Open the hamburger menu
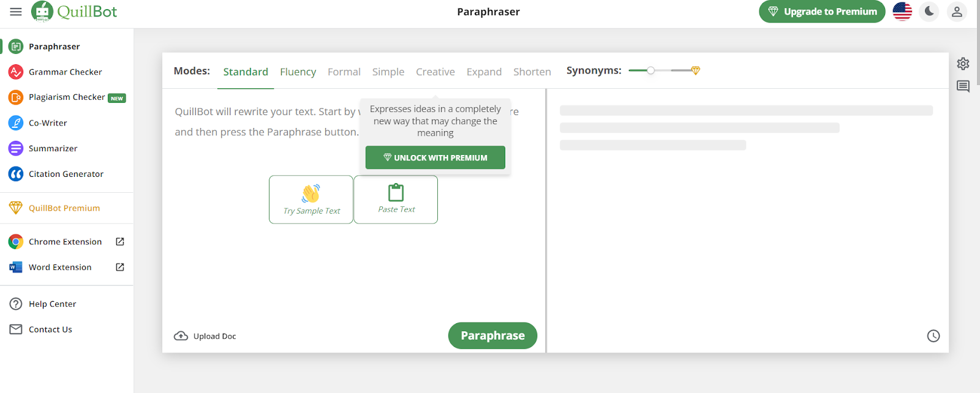The height and width of the screenshot is (393, 980). click(x=16, y=12)
